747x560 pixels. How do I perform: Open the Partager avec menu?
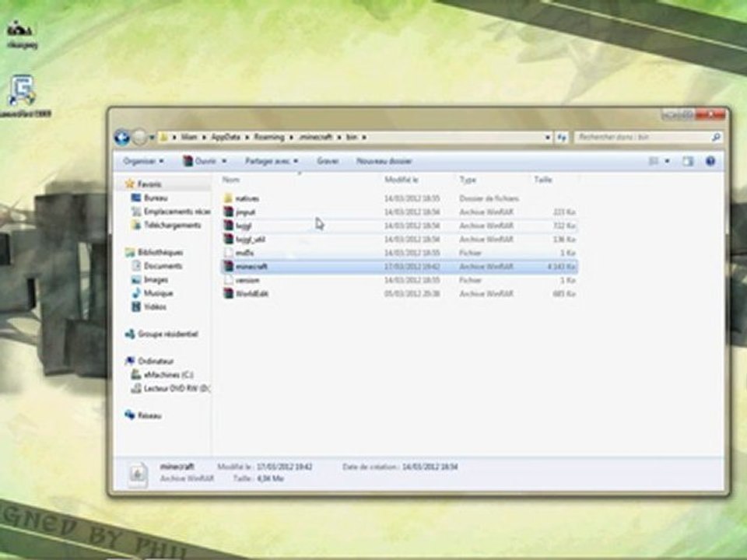coord(272,162)
